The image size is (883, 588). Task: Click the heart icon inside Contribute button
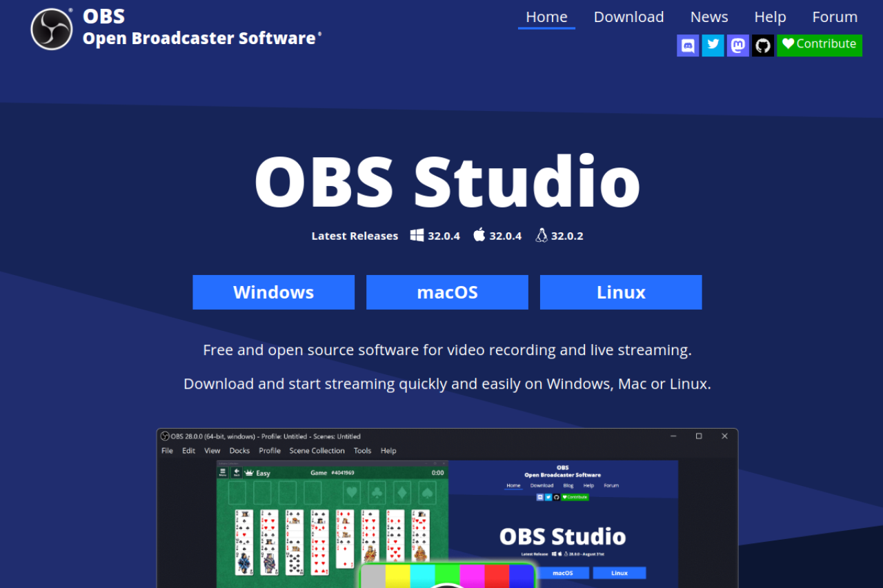pos(788,44)
